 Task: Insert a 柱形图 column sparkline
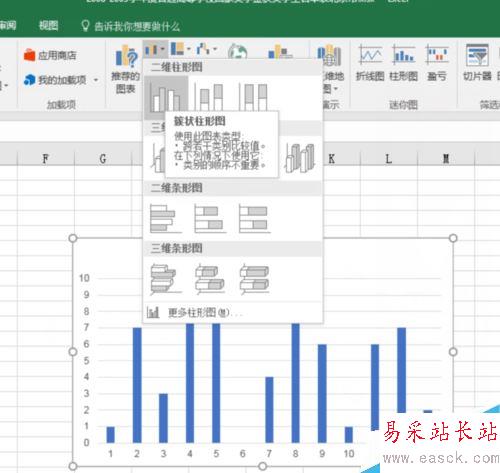403,63
